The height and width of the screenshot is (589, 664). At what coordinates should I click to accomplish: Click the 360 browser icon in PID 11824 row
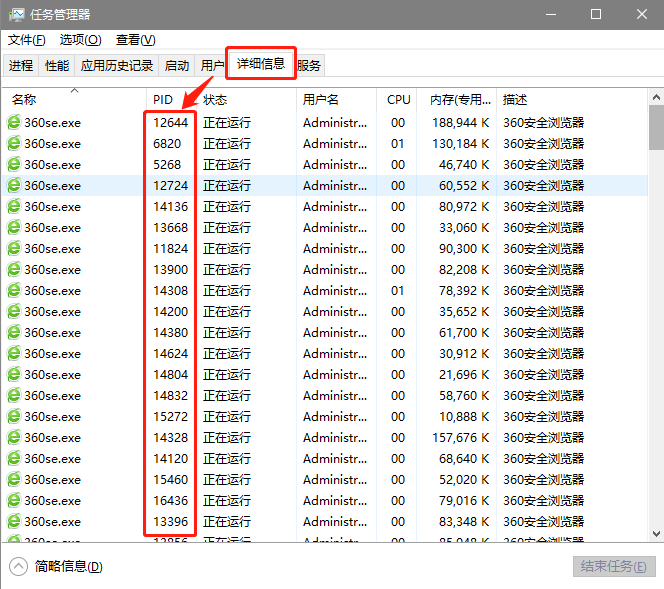[14, 248]
